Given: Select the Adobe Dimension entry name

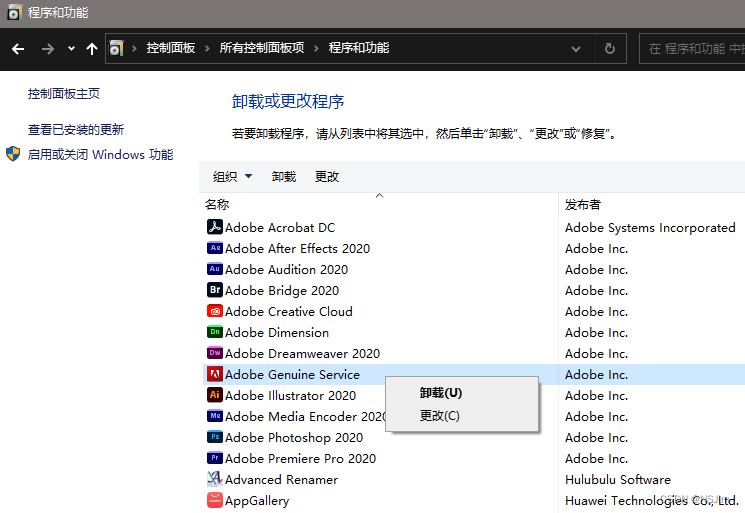Looking at the screenshot, I should pos(277,332).
